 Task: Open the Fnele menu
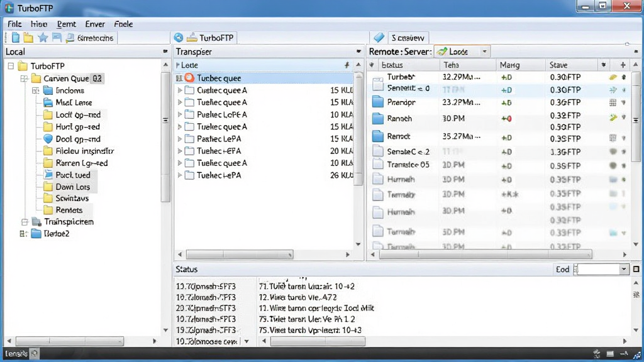pos(123,24)
